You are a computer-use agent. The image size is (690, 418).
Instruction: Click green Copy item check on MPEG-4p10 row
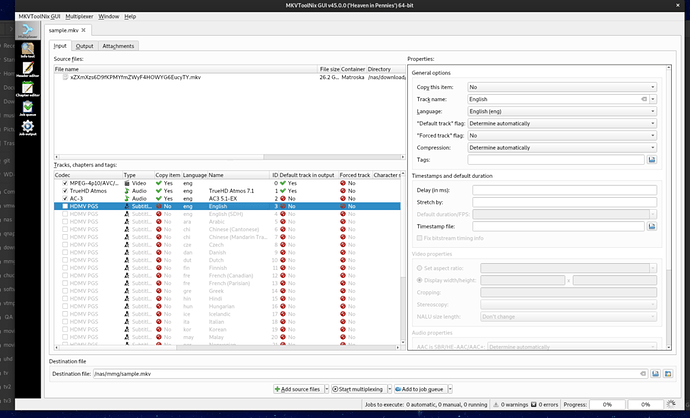click(x=159, y=183)
